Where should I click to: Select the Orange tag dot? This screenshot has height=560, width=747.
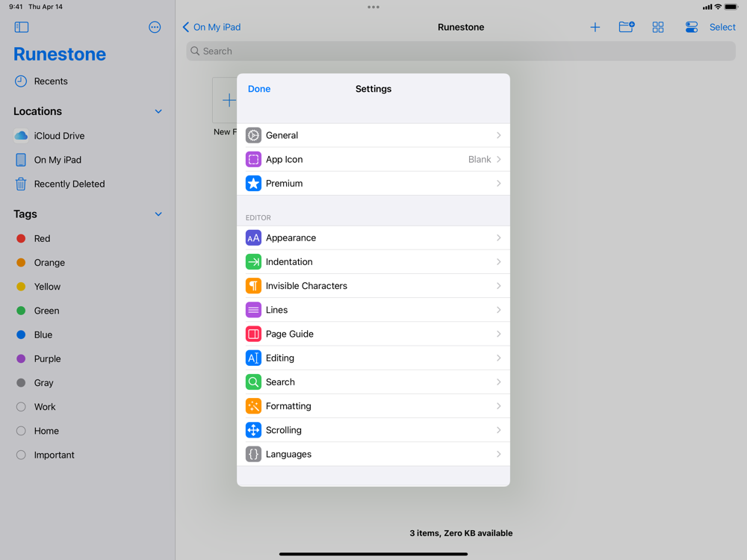(x=21, y=263)
